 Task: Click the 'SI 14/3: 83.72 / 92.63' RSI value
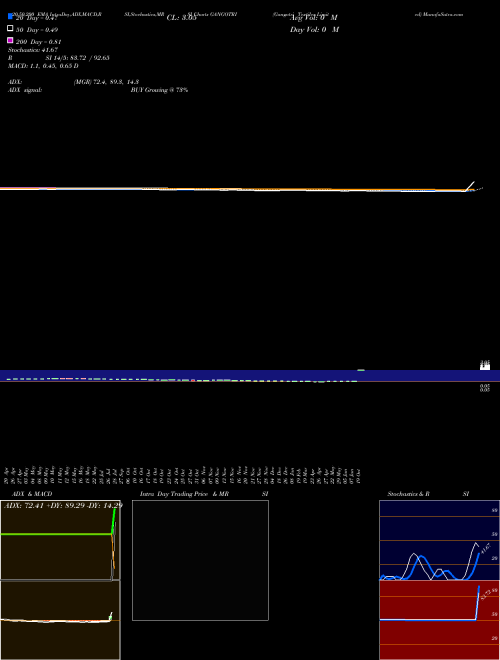pos(77,58)
